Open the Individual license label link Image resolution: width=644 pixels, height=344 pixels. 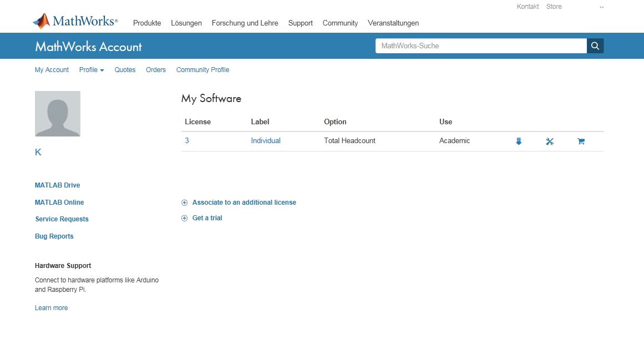tap(266, 141)
